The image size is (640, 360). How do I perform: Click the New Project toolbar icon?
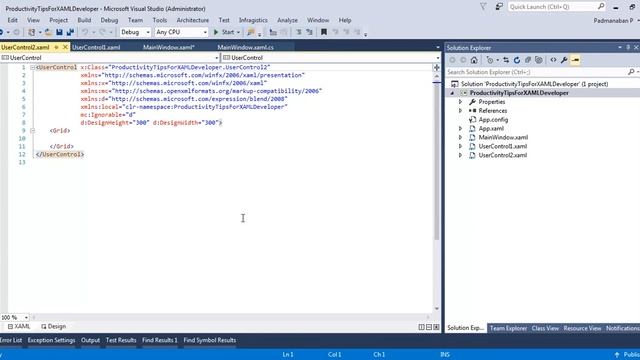click(x=31, y=32)
